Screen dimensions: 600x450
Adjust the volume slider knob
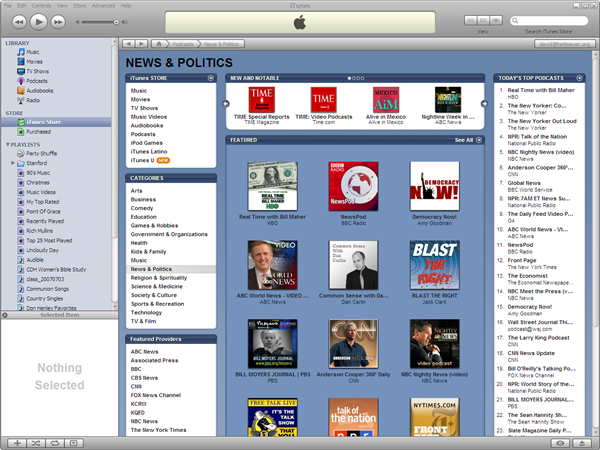tap(116, 22)
